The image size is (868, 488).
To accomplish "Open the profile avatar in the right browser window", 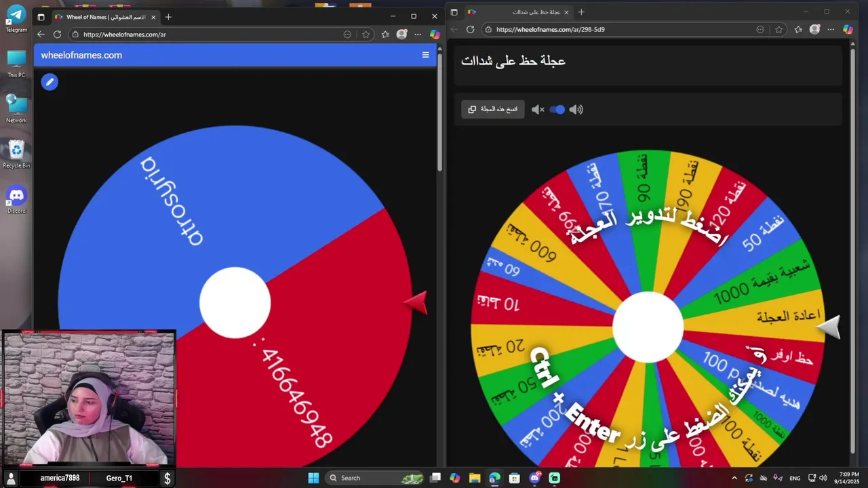I will 814,30.
